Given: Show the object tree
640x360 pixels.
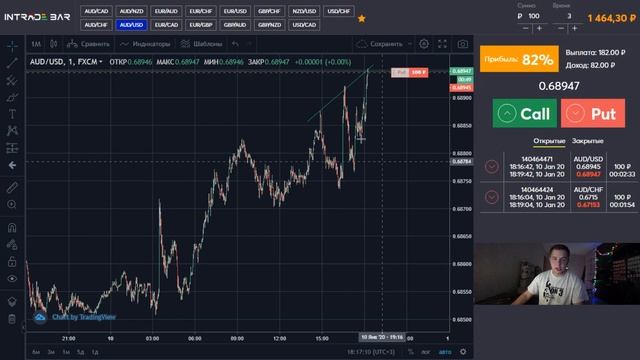Looking at the screenshot, I should pyautogui.click(x=12, y=302).
